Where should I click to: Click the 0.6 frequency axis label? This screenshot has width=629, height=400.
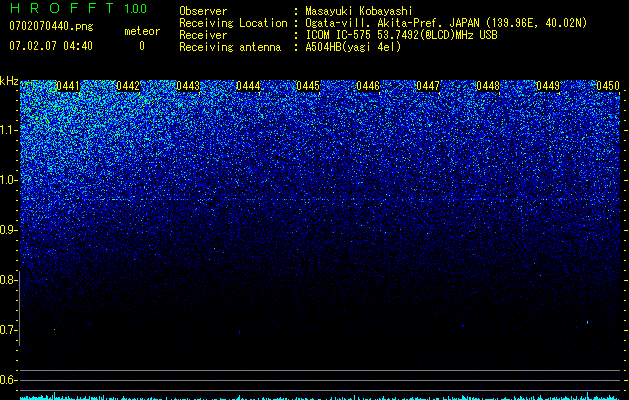8,380
